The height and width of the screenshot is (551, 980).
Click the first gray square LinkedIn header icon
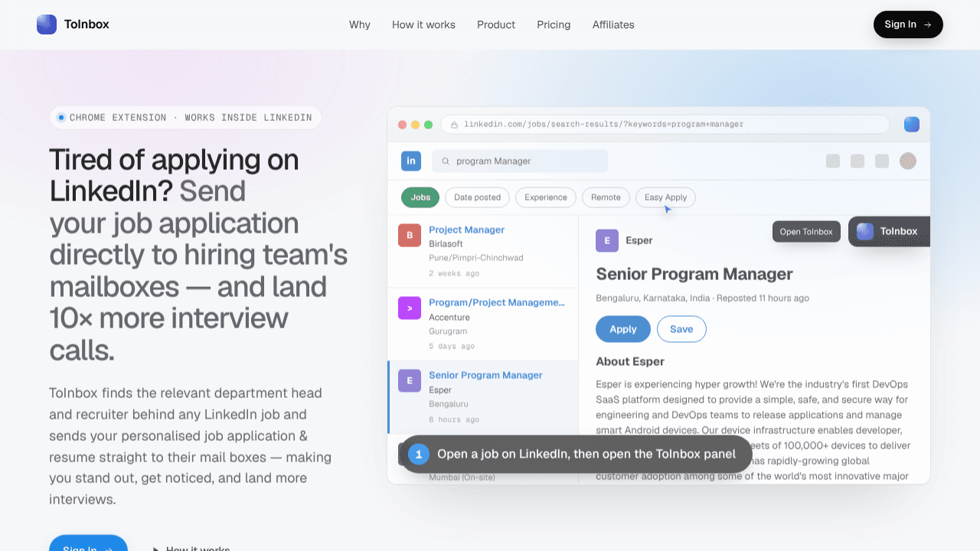(833, 161)
